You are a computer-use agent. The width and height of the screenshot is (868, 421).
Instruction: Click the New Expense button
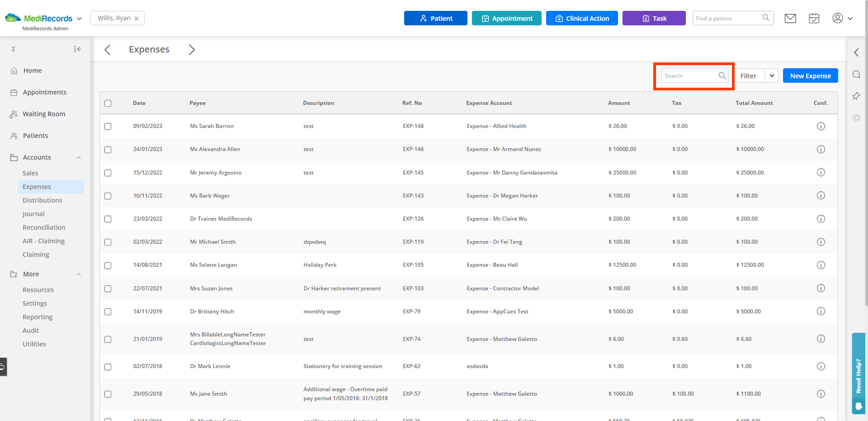coord(810,76)
